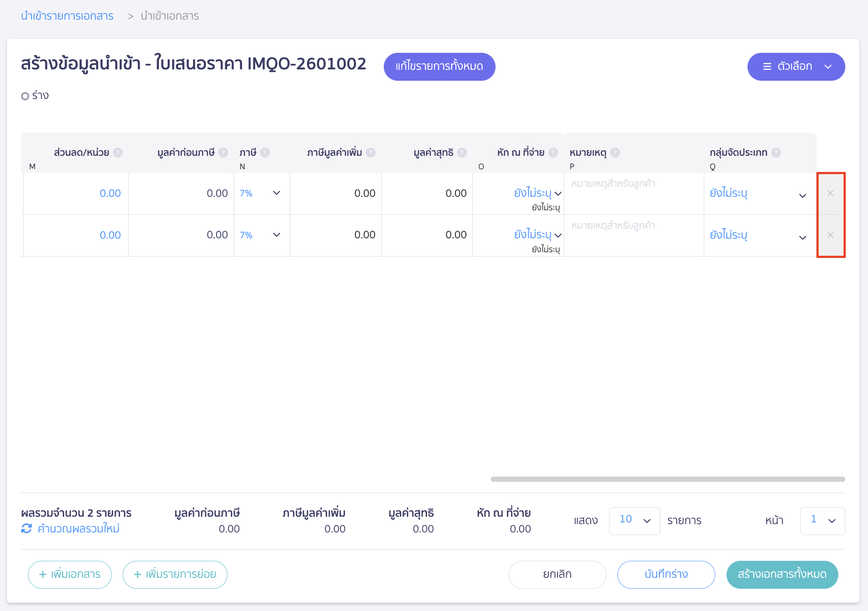Click the help icon beside หัก ณ ที่จ่าย header
Screen dimensions: 868x611
[553, 152]
